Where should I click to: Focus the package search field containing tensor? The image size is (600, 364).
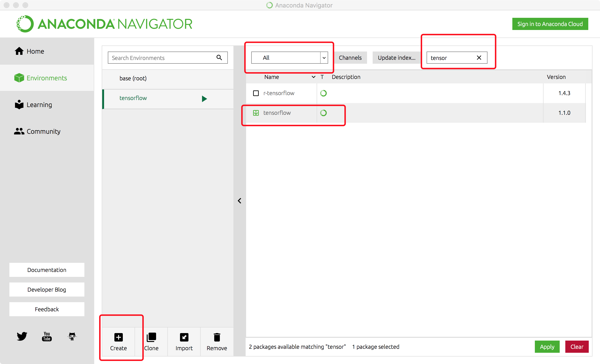(457, 58)
